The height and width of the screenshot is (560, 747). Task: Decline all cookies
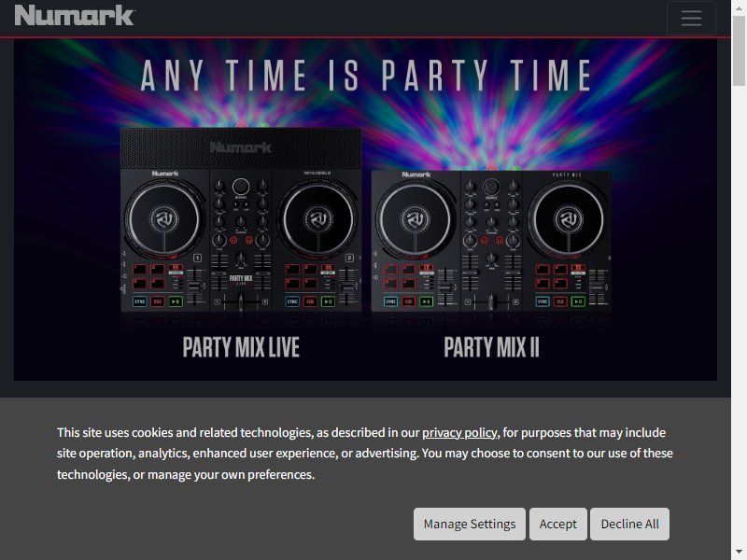click(629, 524)
